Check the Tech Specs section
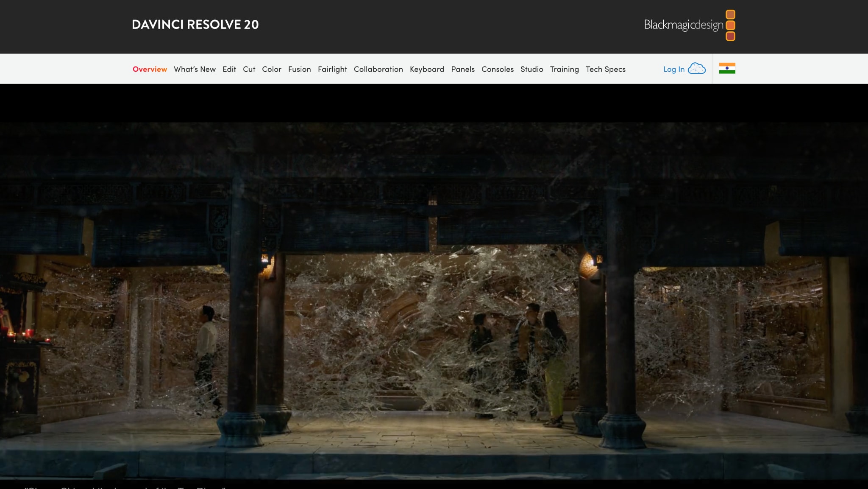The height and width of the screenshot is (489, 868). [x=605, y=69]
